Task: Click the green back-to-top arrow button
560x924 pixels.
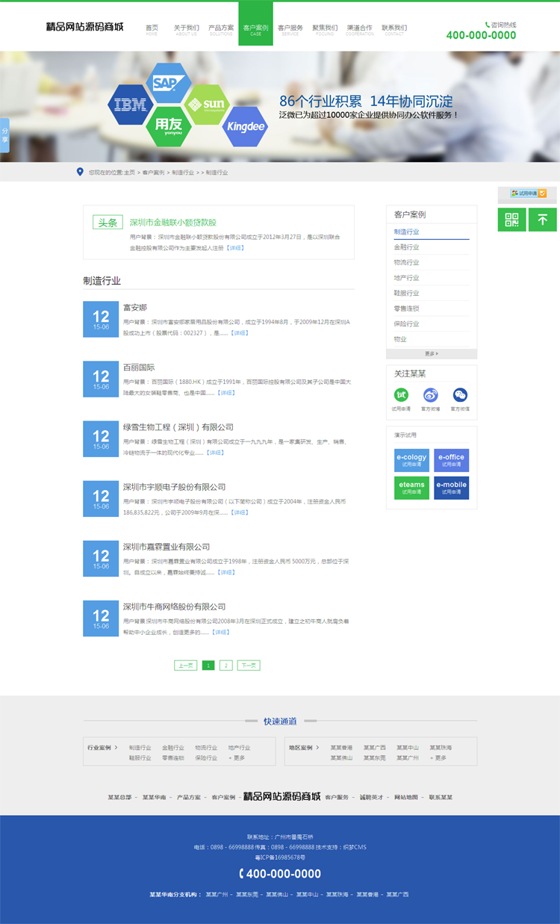Action: (x=543, y=220)
